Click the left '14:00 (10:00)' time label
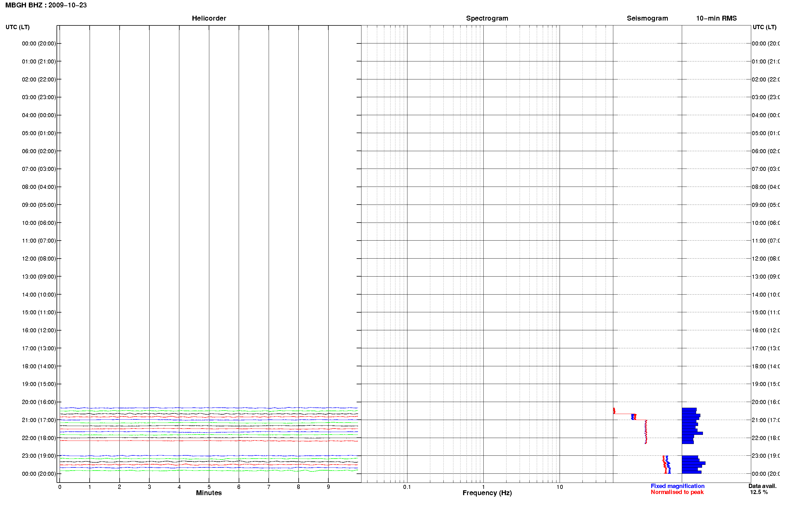Screen dimensions: 812x508 39,295
